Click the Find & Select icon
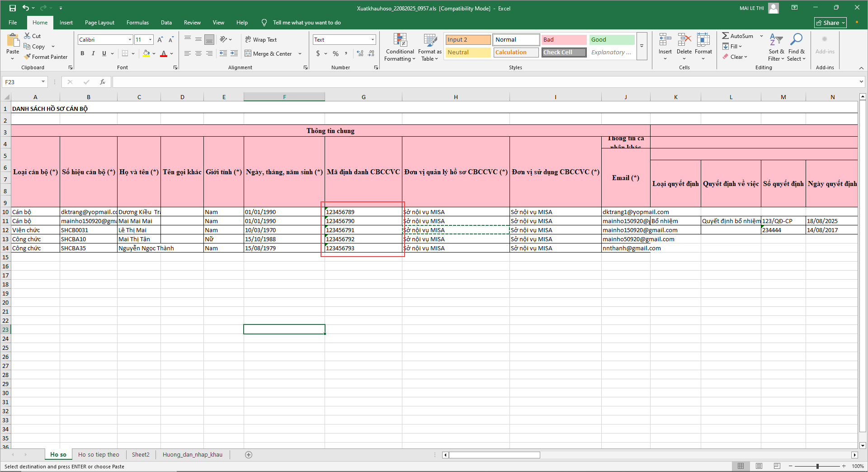Image resolution: width=868 pixels, height=472 pixels. (796, 48)
